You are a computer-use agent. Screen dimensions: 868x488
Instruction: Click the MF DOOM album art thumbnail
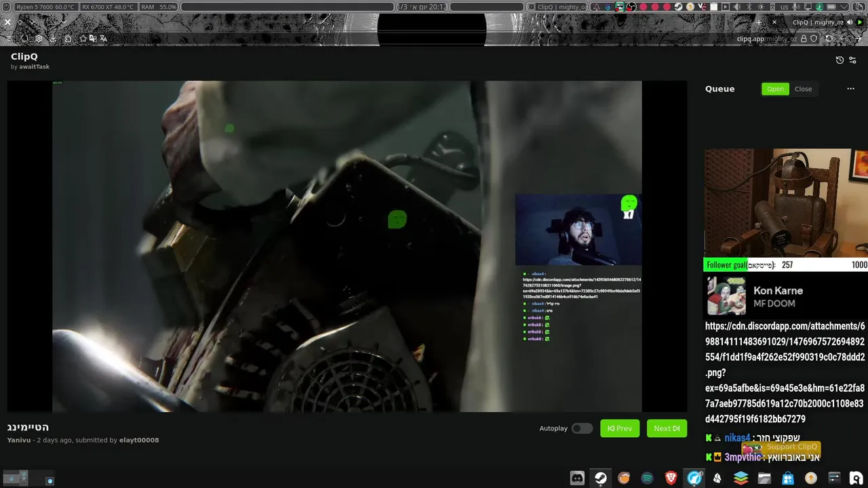pos(726,296)
